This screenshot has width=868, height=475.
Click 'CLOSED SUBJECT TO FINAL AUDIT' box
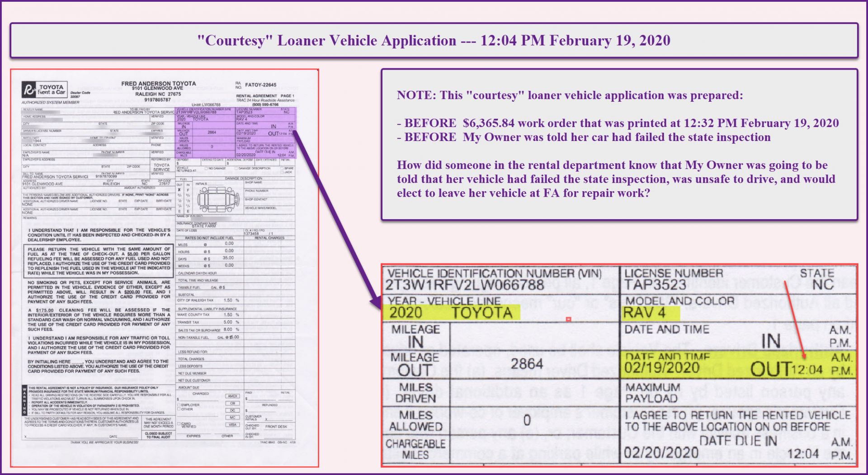[158, 435]
